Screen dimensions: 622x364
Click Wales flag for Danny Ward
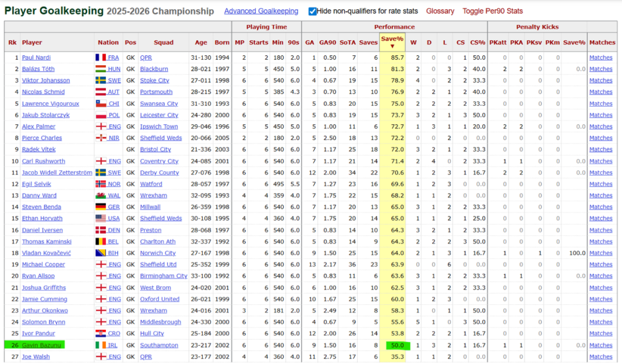(101, 196)
